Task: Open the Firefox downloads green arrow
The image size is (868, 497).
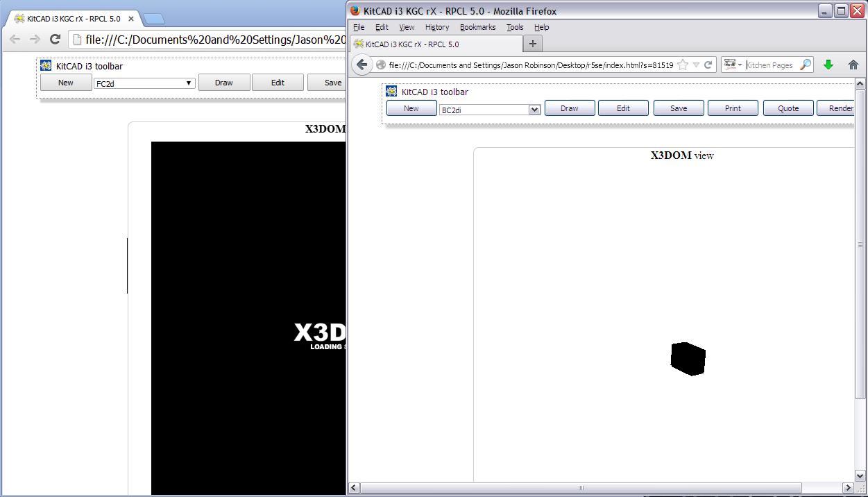Action: [828, 65]
